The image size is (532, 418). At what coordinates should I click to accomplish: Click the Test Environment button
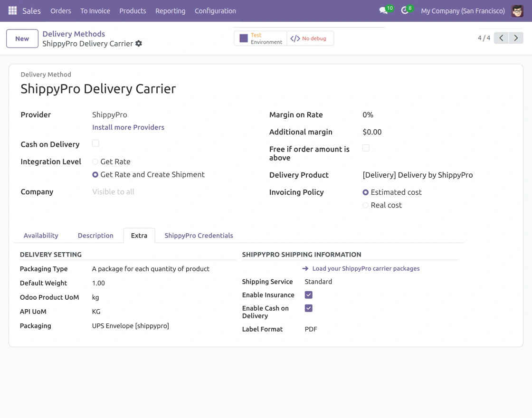pos(260,38)
